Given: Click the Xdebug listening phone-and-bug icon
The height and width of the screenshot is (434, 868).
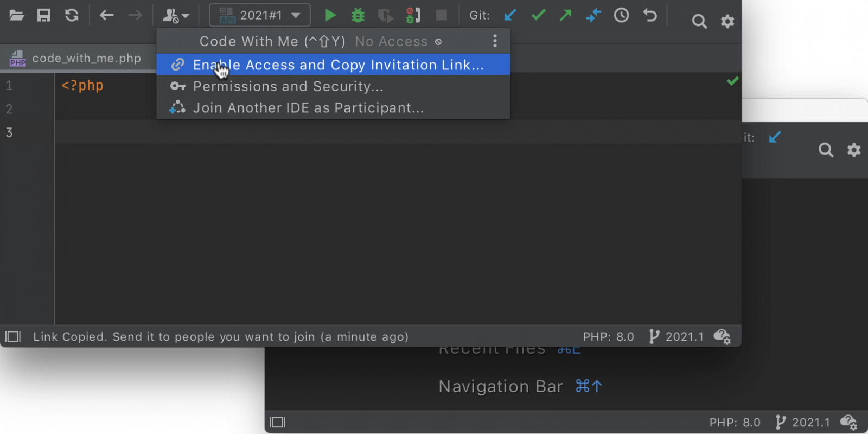Looking at the screenshot, I should (413, 15).
